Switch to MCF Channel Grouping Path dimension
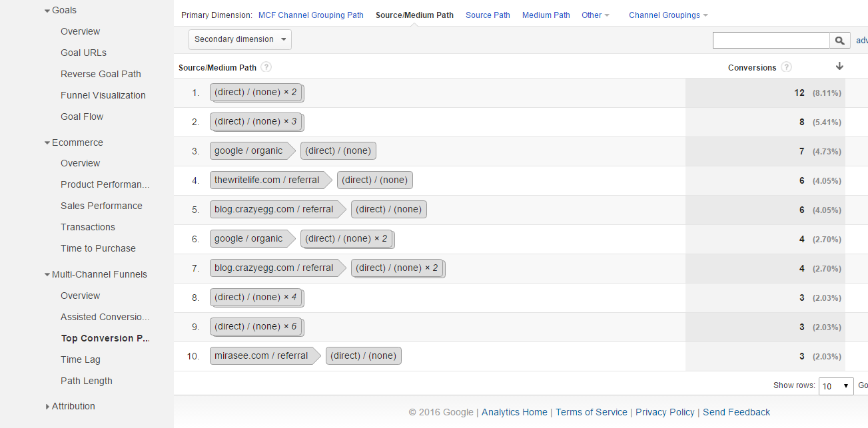868x428 pixels. click(x=310, y=15)
